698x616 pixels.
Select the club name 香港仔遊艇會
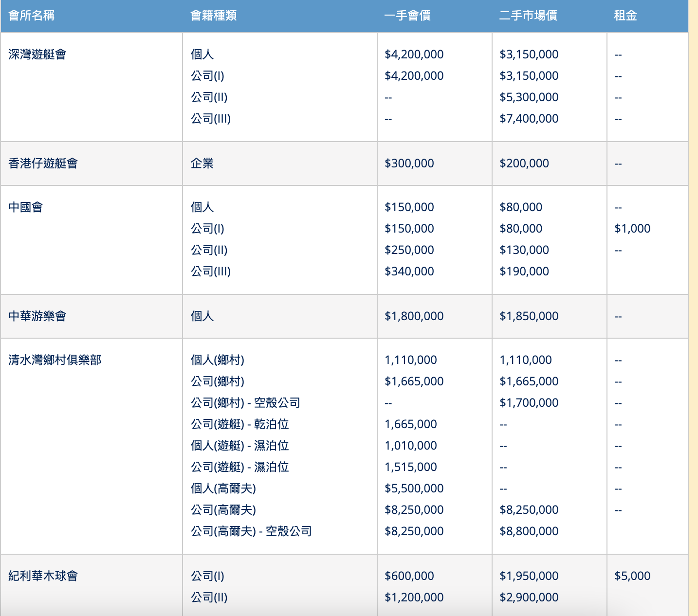[x=43, y=163]
